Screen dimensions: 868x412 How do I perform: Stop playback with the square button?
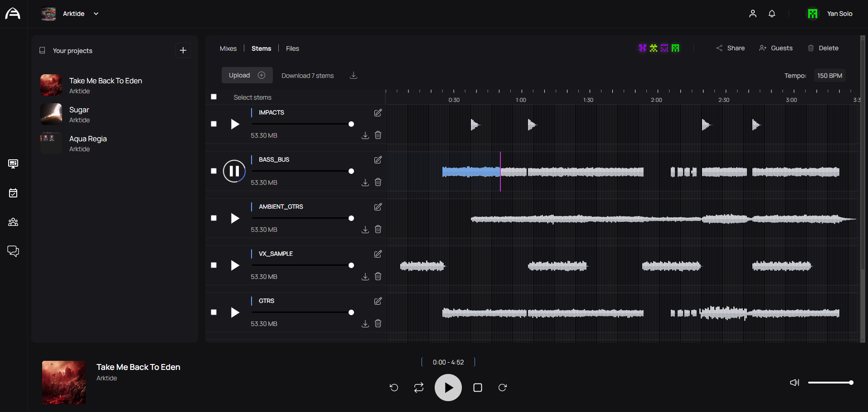pyautogui.click(x=478, y=388)
